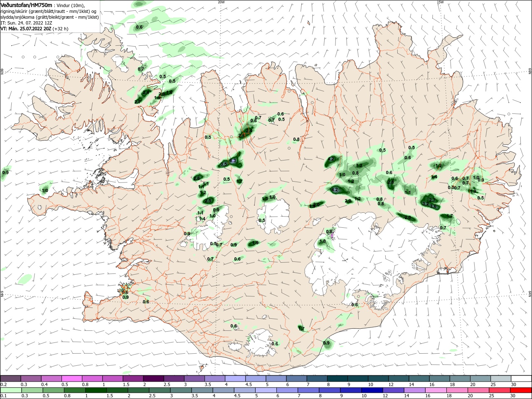Pick the dark teal 8–9 snow scale swatch
The height and width of the screenshot is (399, 532).
337,379
